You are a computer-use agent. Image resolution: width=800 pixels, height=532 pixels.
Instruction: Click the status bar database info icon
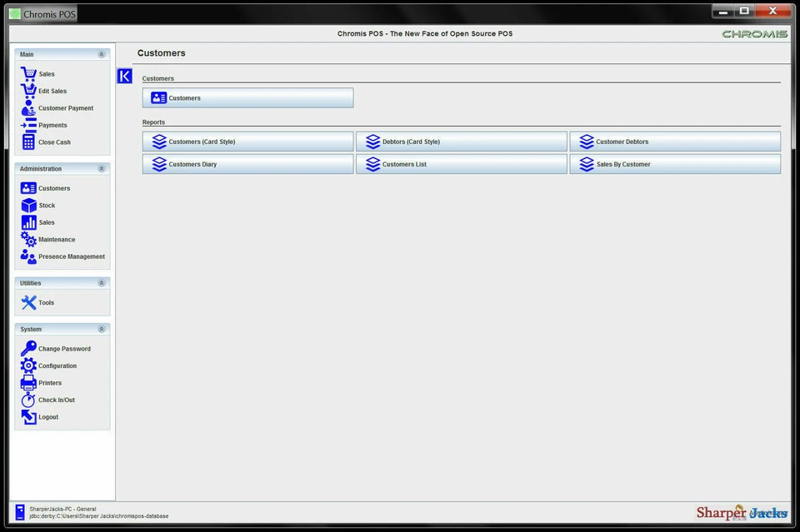[18, 512]
